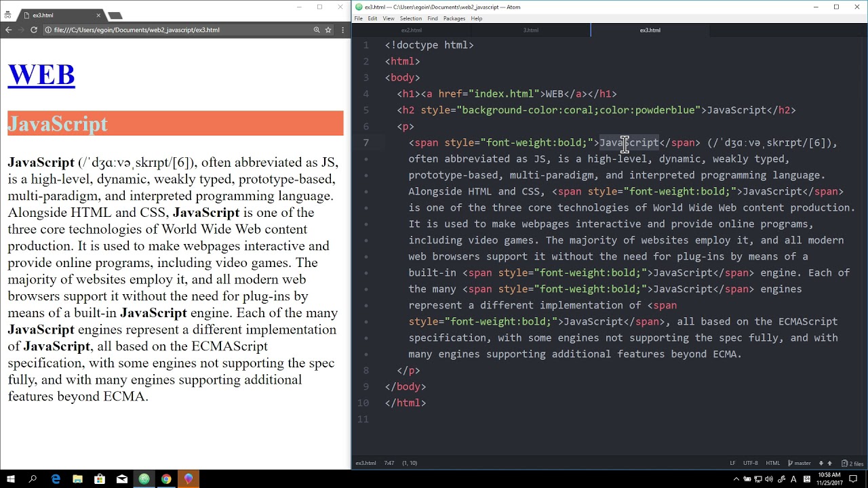The image size is (868, 488).
Task: Select the active ex3.html editor tab
Action: 650,30
